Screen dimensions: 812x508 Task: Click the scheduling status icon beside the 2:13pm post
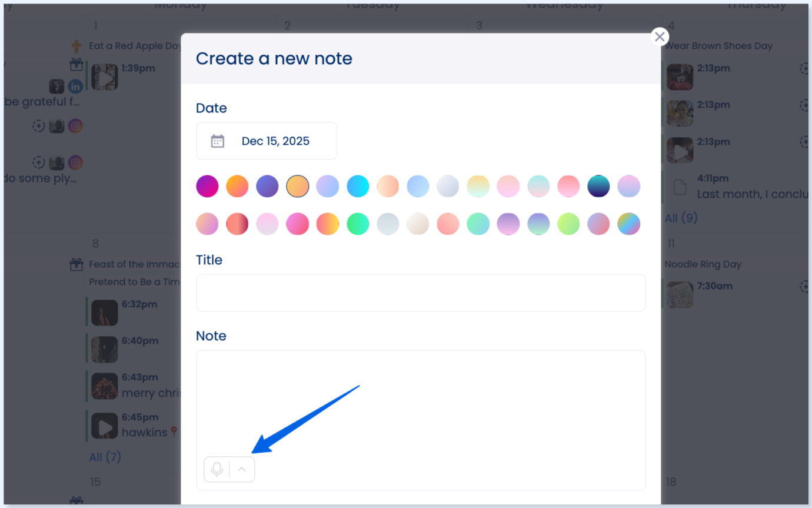tap(806, 68)
